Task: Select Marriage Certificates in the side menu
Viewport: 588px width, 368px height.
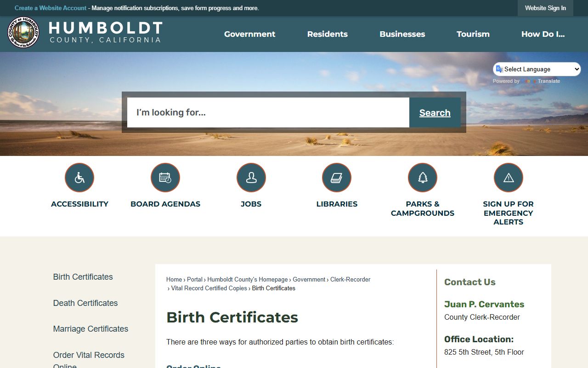Action: tap(90, 329)
